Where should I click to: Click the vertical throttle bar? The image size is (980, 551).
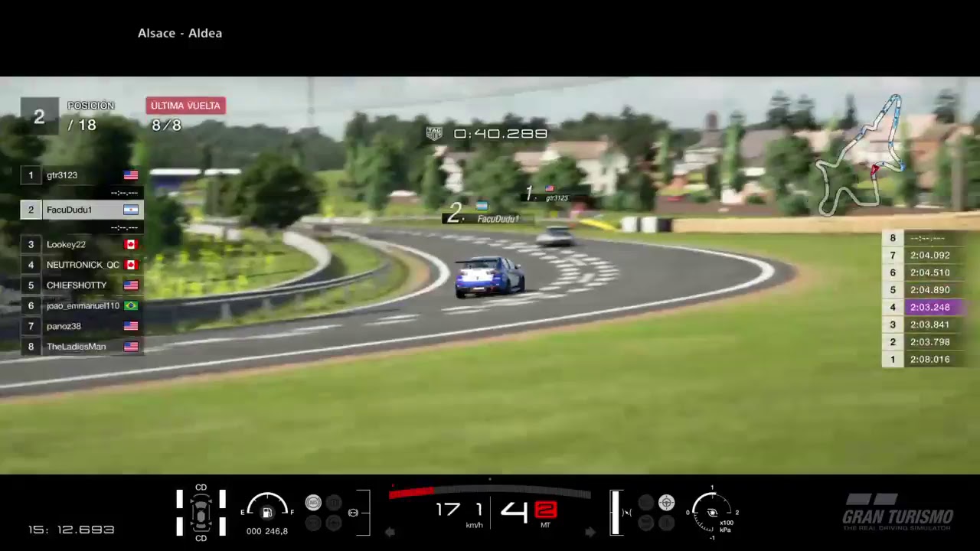pyautogui.click(x=616, y=513)
